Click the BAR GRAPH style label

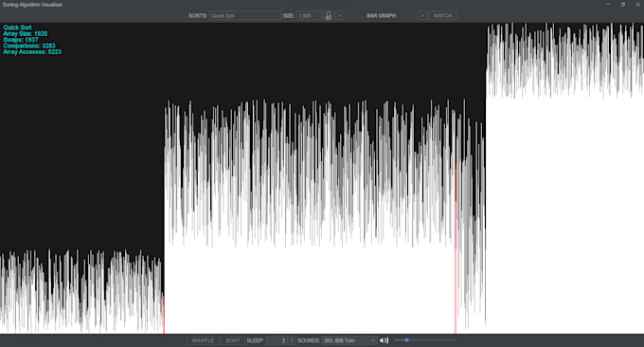[x=381, y=15]
